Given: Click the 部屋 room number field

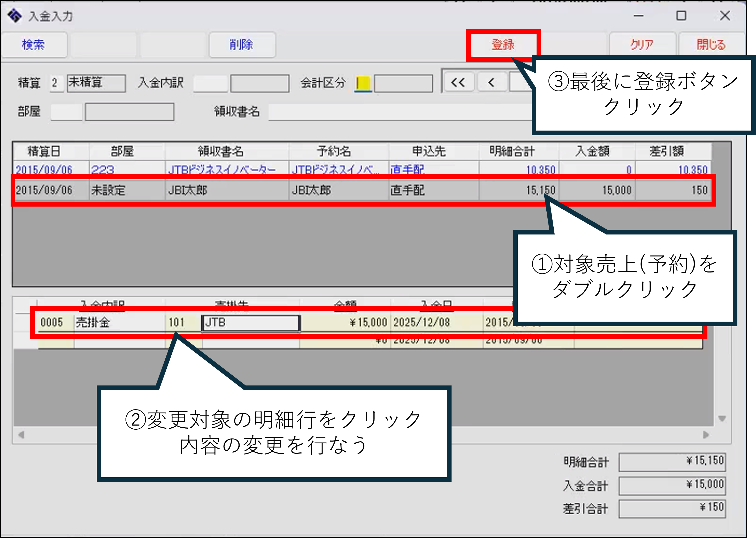Looking at the screenshot, I should click(x=66, y=112).
